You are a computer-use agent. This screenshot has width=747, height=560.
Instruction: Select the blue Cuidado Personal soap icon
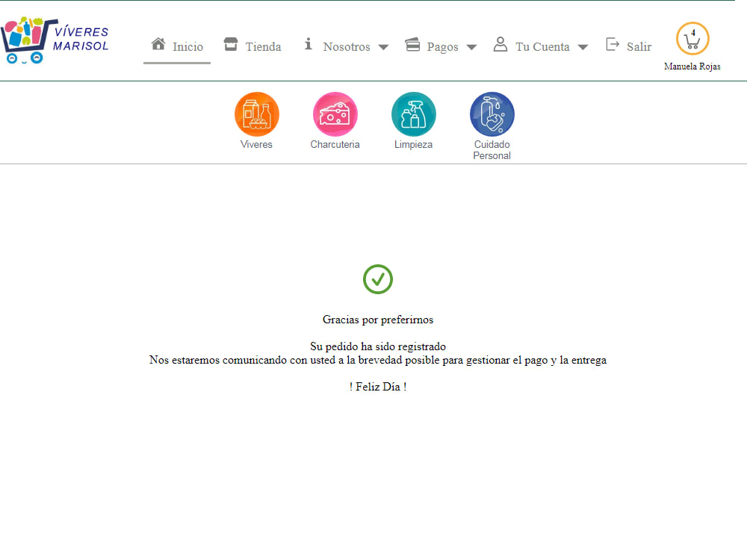coord(492,114)
